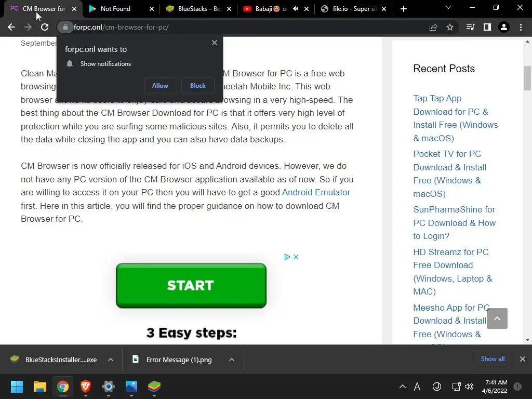Viewport: 532px width, 399px height.
Task: Open language input indicator A
Action: [x=417, y=387]
